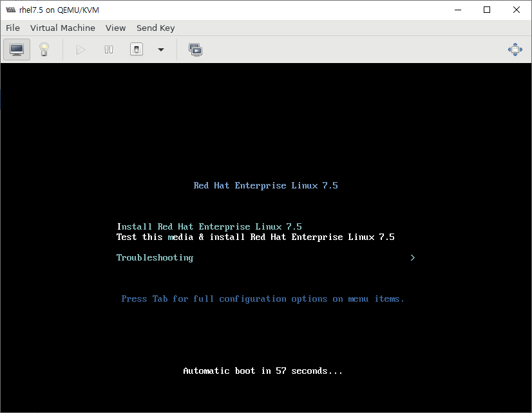The height and width of the screenshot is (413, 532).
Task: Open the Send Key menu
Action: click(156, 28)
